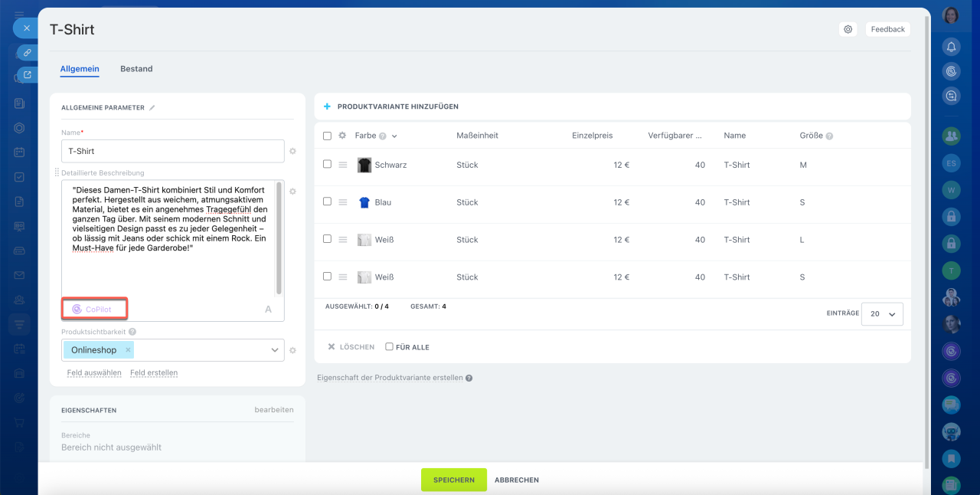Click the CoPilot AI assistant button
Viewport: 980px width, 495px height.
[x=93, y=309]
